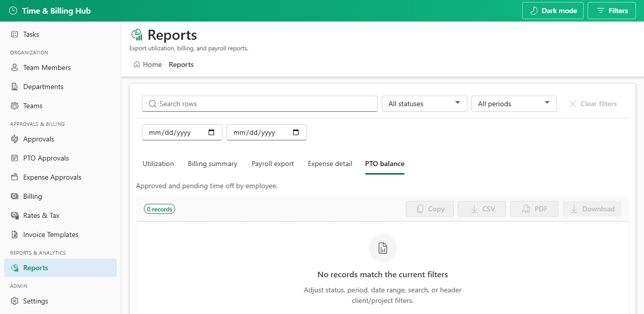This screenshot has width=644, height=314.
Task: Click the PDF export button
Action: (534, 209)
